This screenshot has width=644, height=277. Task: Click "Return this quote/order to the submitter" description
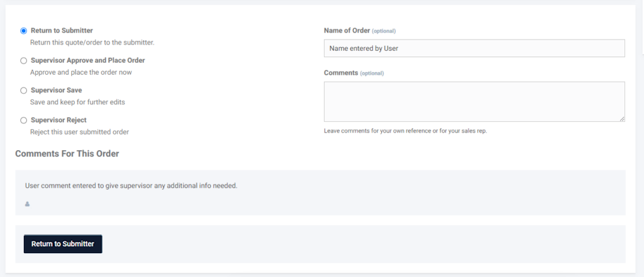[x=92, y=43]
